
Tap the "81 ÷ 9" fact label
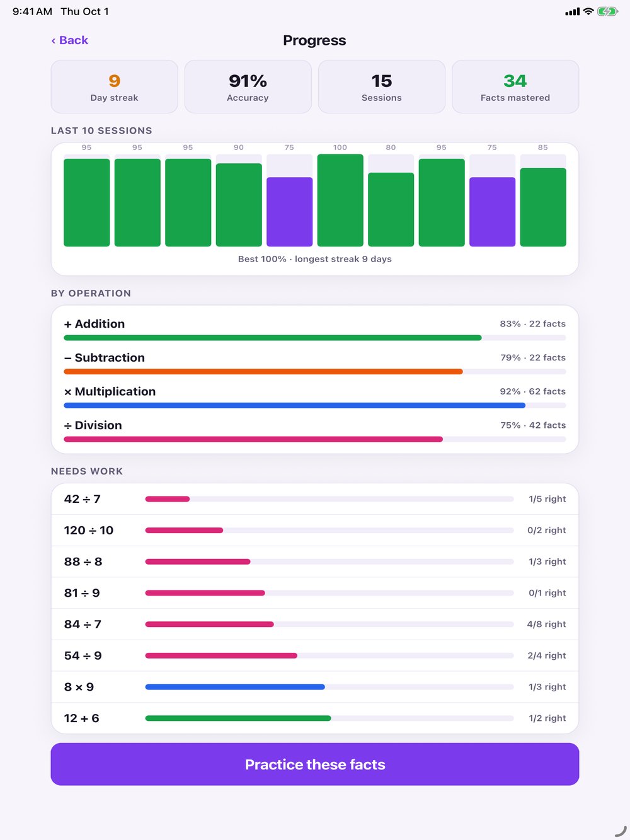[82, 593]
